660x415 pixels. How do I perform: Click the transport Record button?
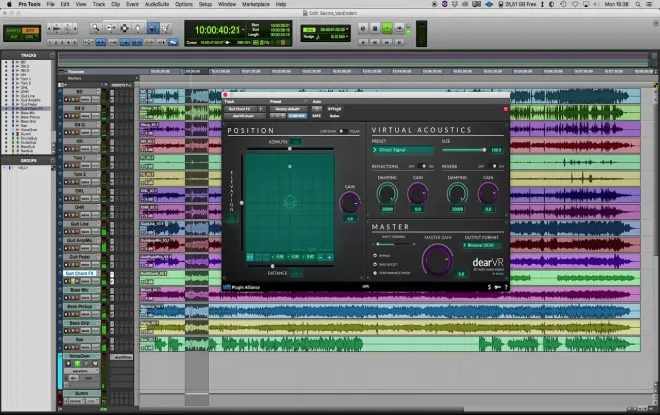(399, 29)
